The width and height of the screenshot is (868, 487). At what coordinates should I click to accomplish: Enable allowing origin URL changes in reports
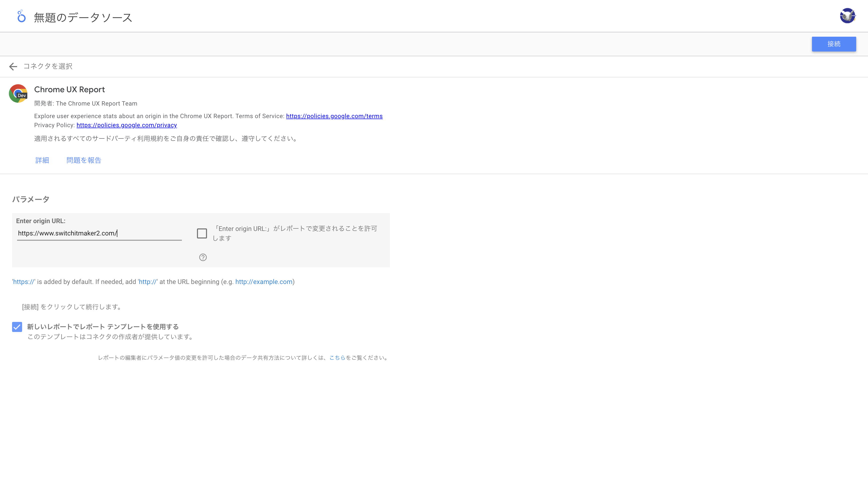[x=202, y=233]
